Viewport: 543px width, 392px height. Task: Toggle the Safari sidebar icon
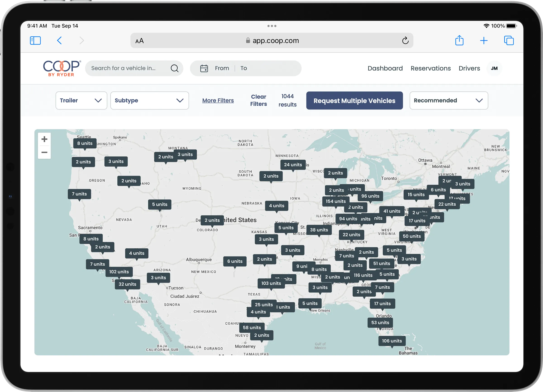35,40
